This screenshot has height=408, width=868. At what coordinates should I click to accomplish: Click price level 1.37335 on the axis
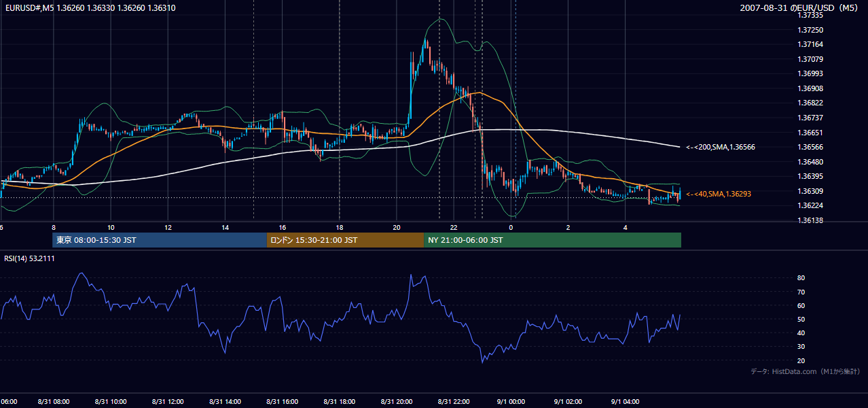(x=810, y=15)
